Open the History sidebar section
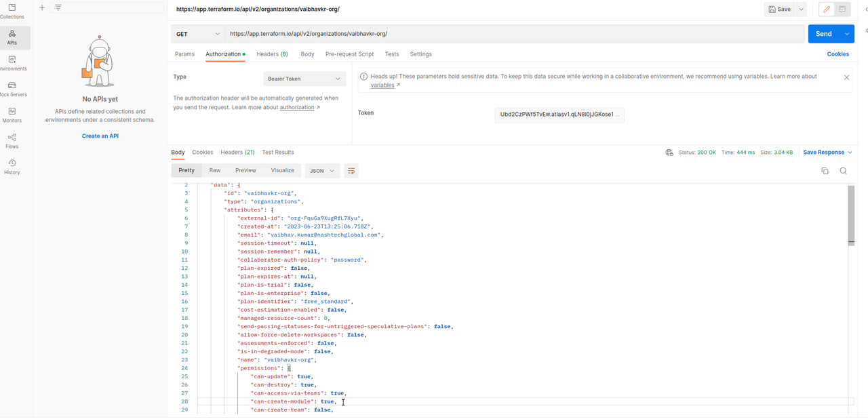Image resolution: width=868 pixels, height=419 pixels. pyautogui.click(x=12, y=167)
